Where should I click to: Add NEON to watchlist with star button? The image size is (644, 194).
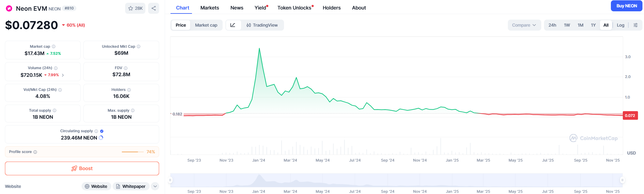pos(135,8)
